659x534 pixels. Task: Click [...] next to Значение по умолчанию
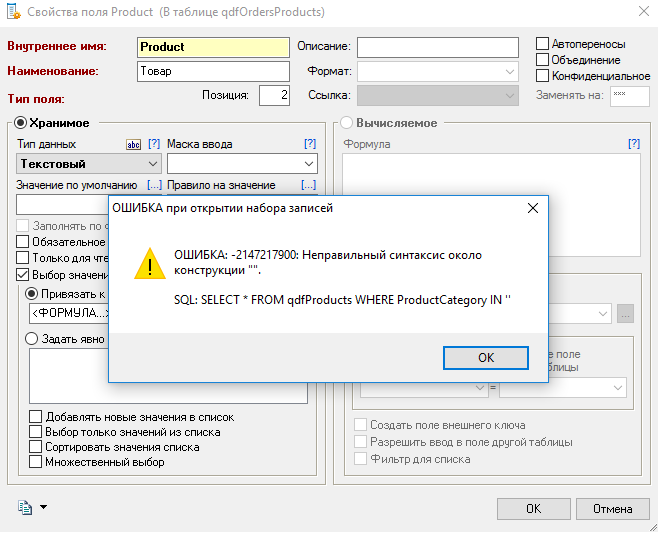click(x=154, y=185)
